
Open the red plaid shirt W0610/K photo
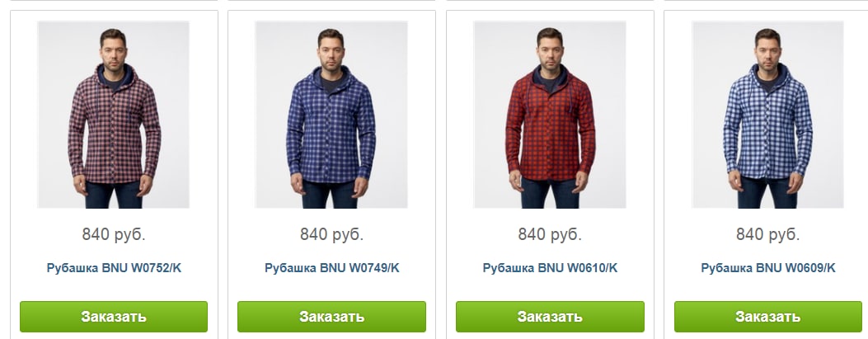pos(550,115)
